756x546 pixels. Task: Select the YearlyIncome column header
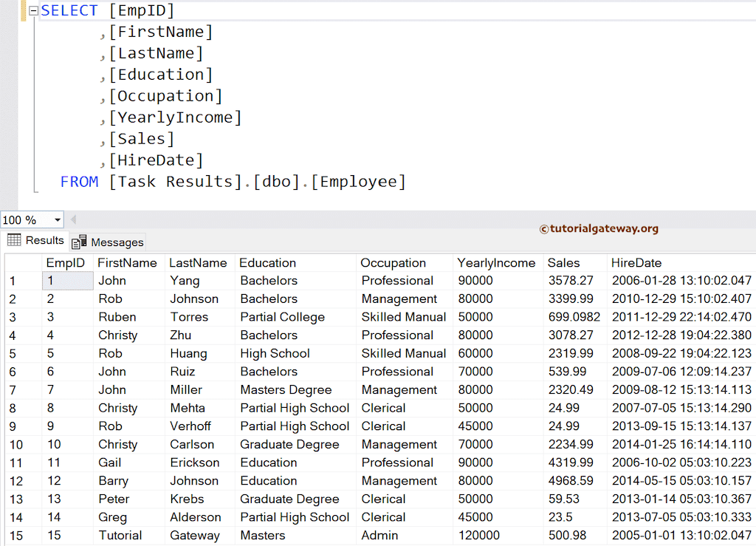(495, 263)
